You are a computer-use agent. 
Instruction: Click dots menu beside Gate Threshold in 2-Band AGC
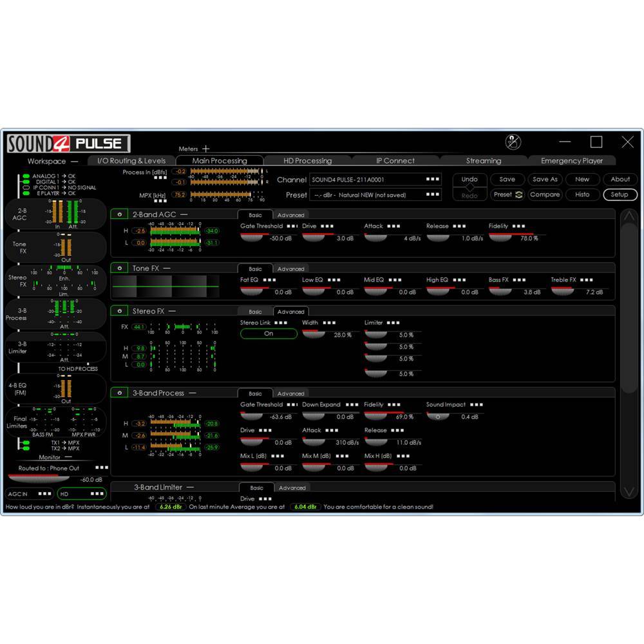(x=292, y=226)
